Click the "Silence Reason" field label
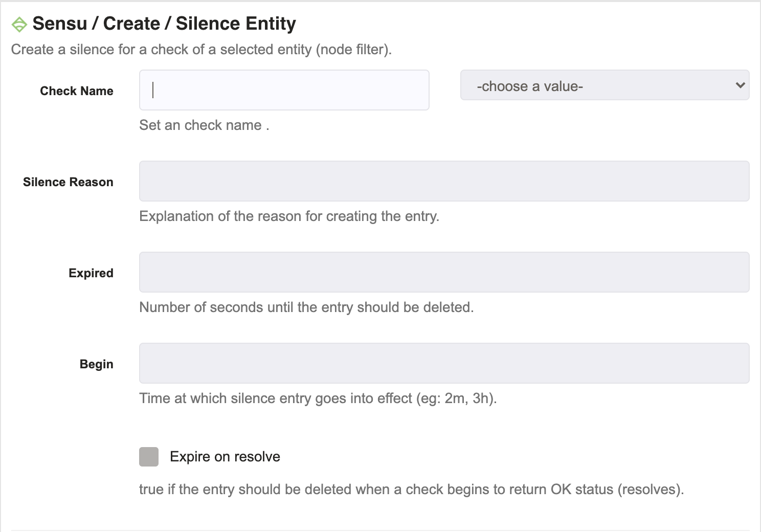 [68, 182]
